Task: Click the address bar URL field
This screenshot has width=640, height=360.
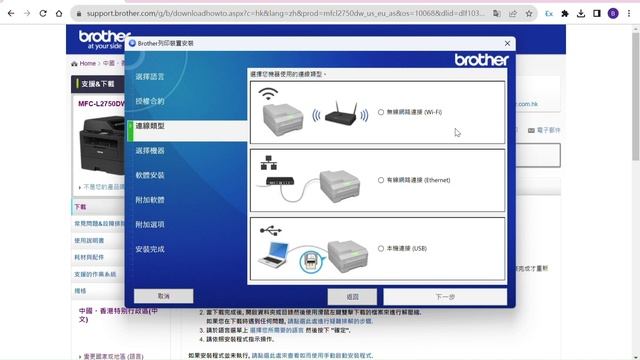Action: click(x=286, y=13)
